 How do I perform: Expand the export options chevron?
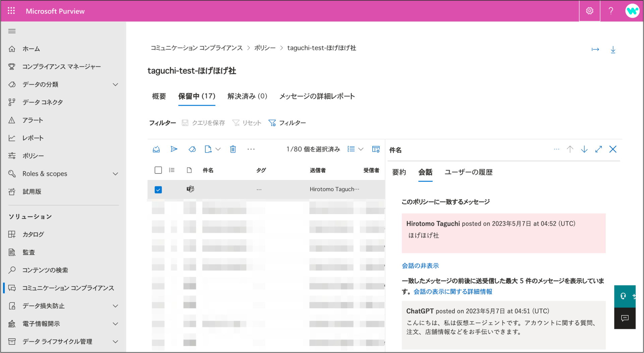pos(218,149)
